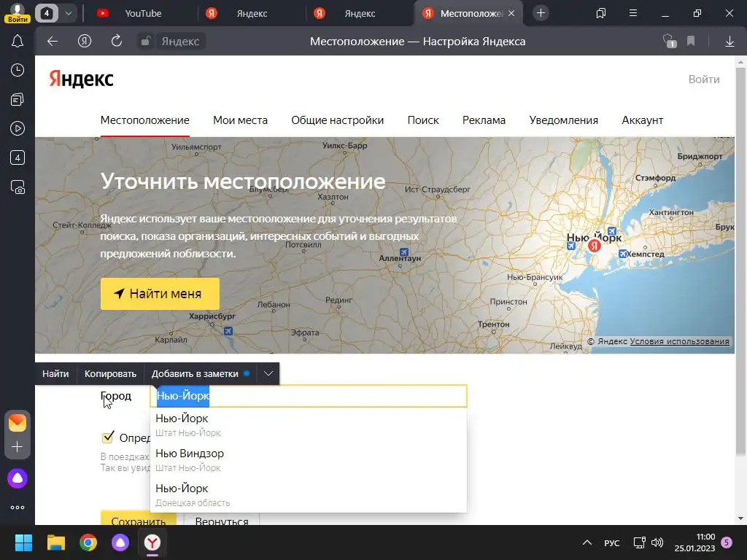Select Местоположение settings tab

145,120
